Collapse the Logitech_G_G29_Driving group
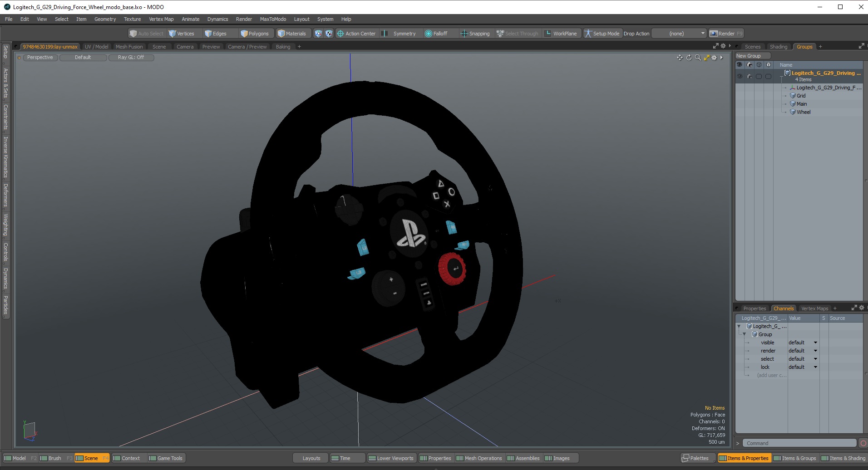 (781, 76)
